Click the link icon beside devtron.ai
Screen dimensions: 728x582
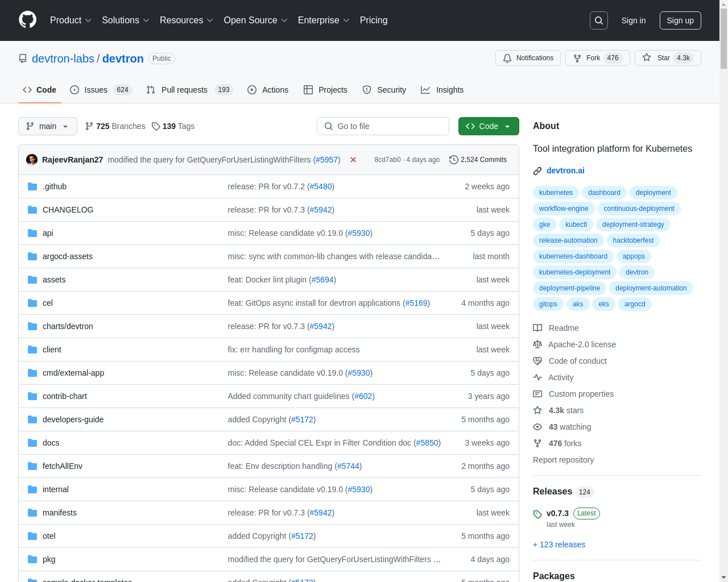pos(537,171)
